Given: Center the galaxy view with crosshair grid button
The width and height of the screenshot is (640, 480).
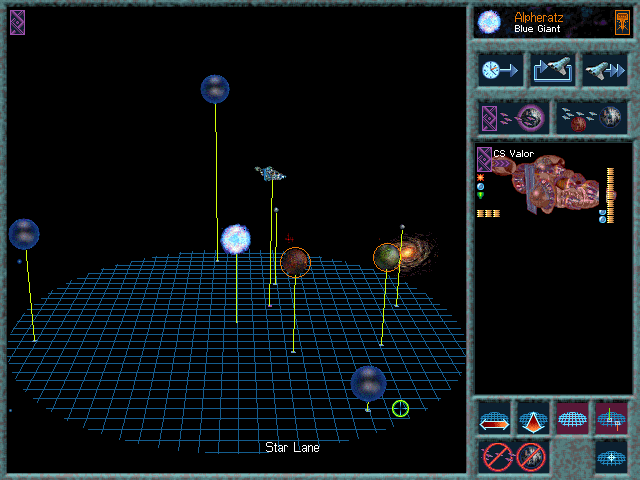Looking at the screenshot, I should tap(611, 457).
